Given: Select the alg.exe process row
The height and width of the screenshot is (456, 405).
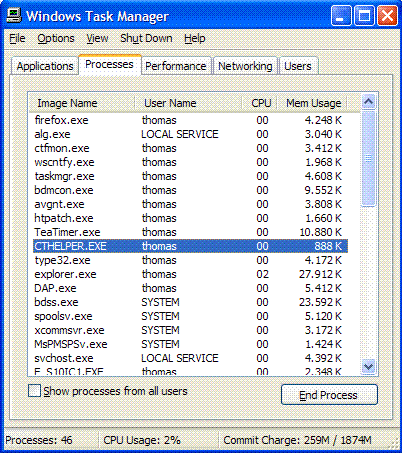Looking at the screenshot, I should (190, 134).
